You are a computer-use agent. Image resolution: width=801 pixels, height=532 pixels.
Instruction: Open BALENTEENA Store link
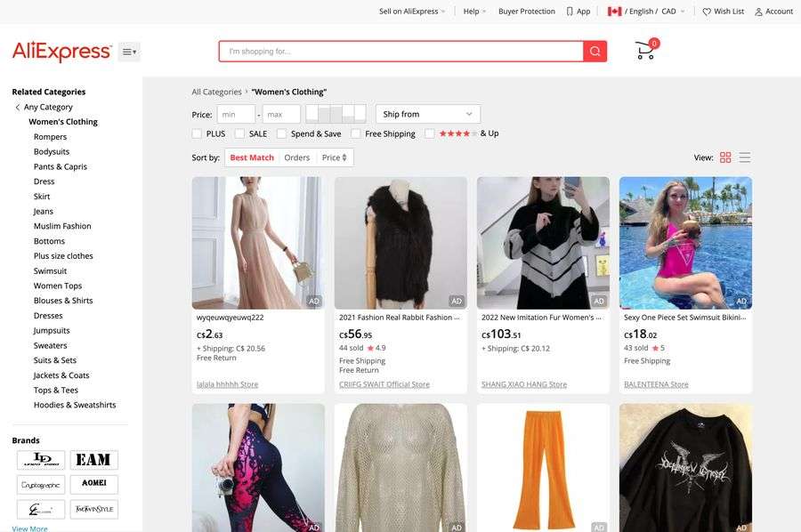click(656, 384)
